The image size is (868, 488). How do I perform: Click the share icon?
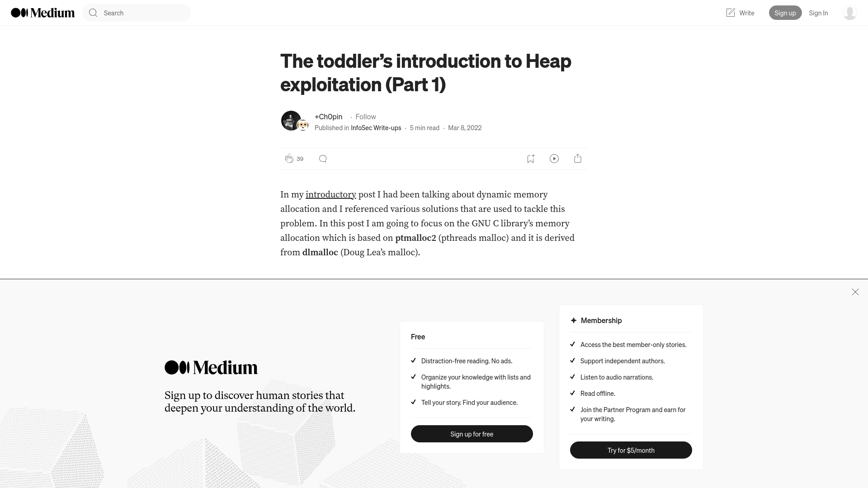[x=578, y=159]
